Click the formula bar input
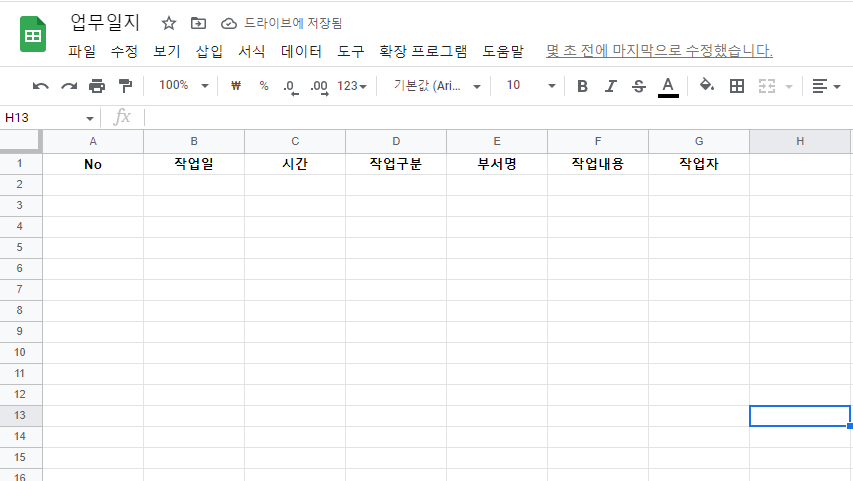Viewport: 853px width, 481px height. coord(498,118)
